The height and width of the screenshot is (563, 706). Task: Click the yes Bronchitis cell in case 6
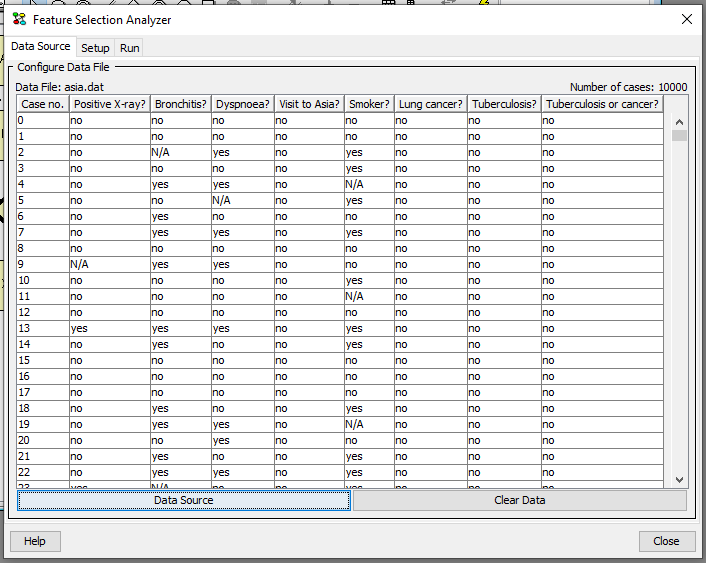point(181,216)
